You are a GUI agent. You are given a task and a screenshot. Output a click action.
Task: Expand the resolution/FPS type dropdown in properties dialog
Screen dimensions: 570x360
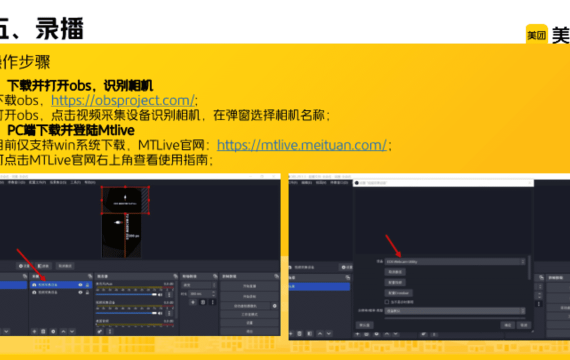point(455,311)
